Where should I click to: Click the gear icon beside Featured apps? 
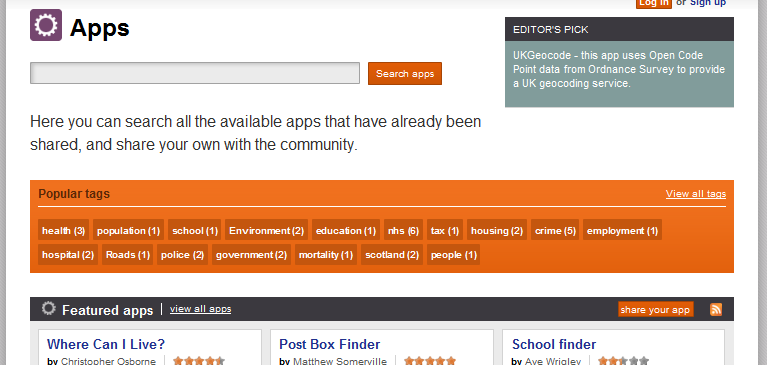[x=48, y=308]
